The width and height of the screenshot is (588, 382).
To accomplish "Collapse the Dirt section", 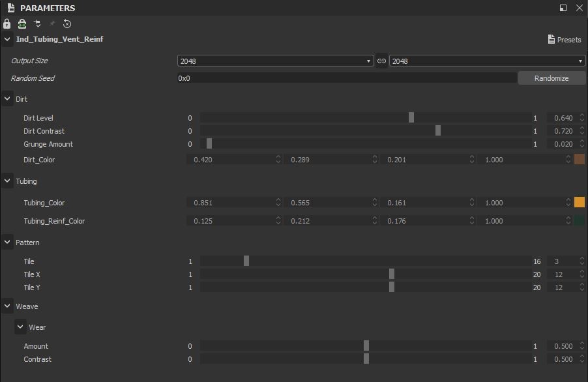I will pyautogui.click(x=7, y=99).
